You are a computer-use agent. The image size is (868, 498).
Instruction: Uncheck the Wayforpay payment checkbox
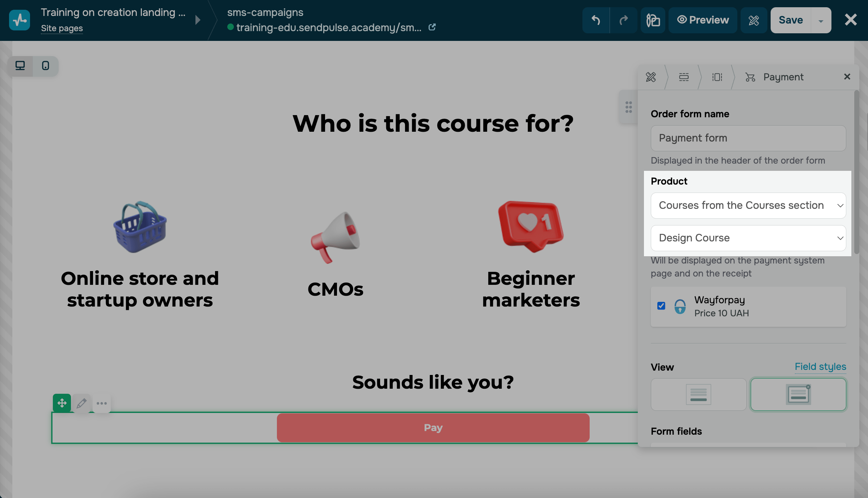[x=661, y=306]
